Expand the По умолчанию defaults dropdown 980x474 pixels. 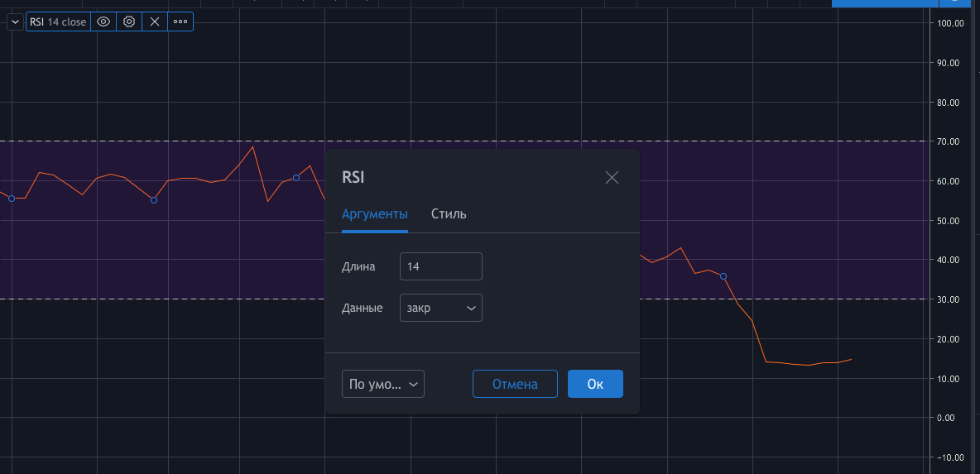(x=382, y=384)
